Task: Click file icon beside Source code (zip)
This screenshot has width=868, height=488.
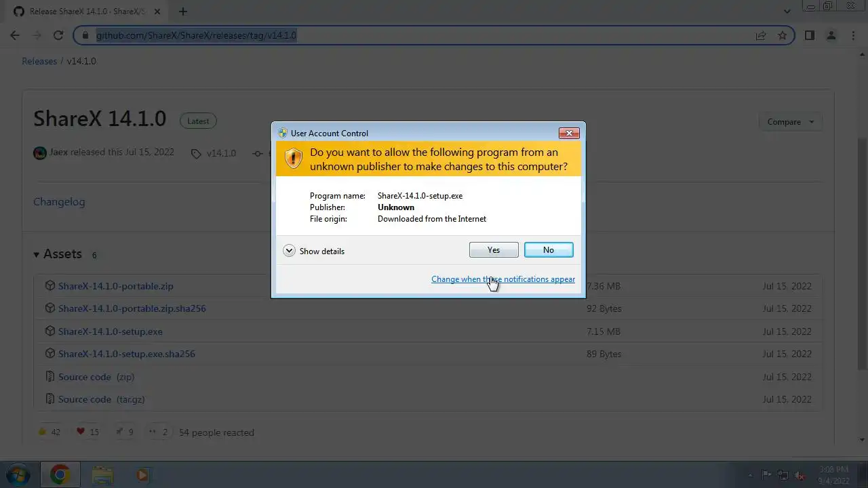Action: point(50,377)
